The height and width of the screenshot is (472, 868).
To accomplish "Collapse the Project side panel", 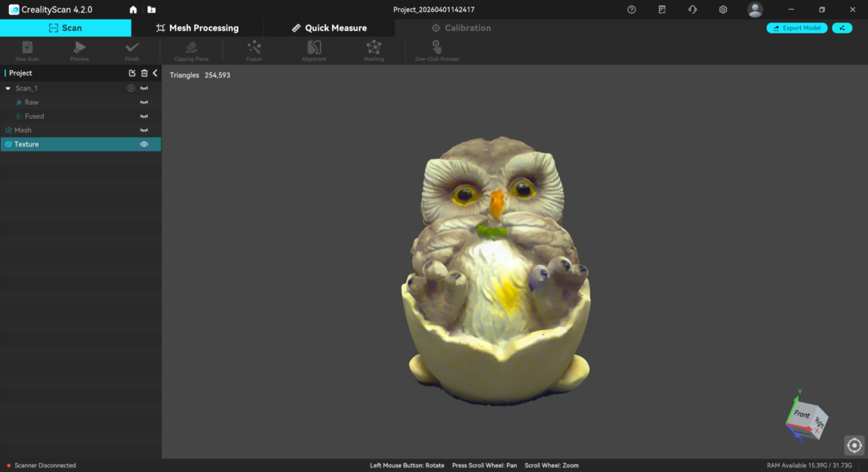I will 155,73.
